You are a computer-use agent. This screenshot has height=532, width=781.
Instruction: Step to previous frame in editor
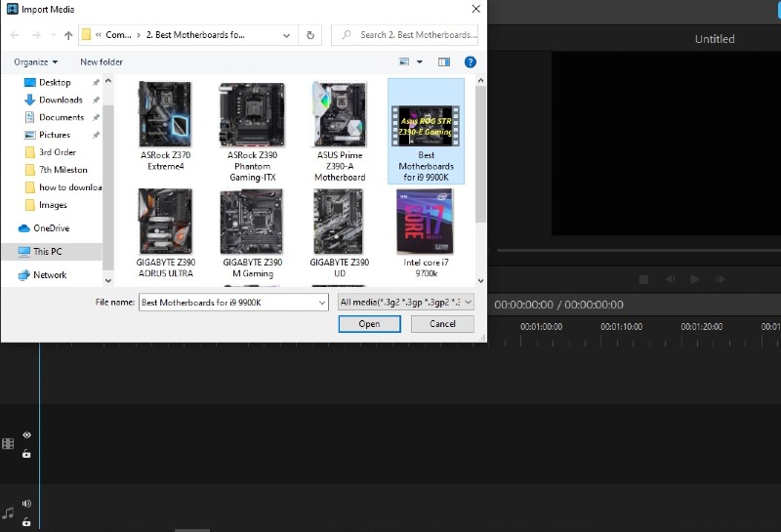pos(671,279)
